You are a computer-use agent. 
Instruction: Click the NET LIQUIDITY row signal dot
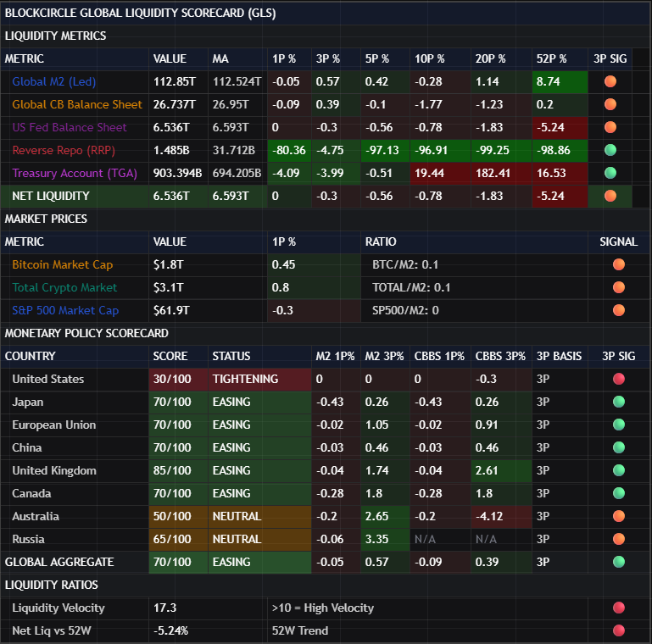click(610, 197)
